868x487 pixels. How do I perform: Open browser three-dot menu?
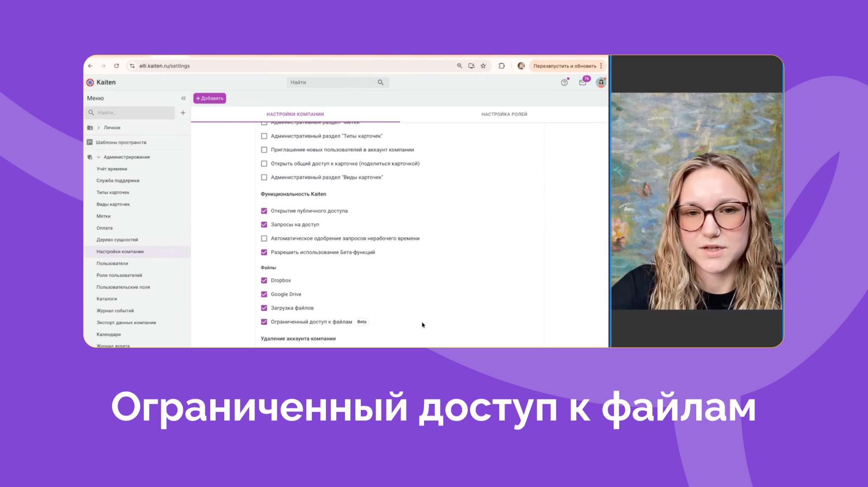click(x=601, y=66)
